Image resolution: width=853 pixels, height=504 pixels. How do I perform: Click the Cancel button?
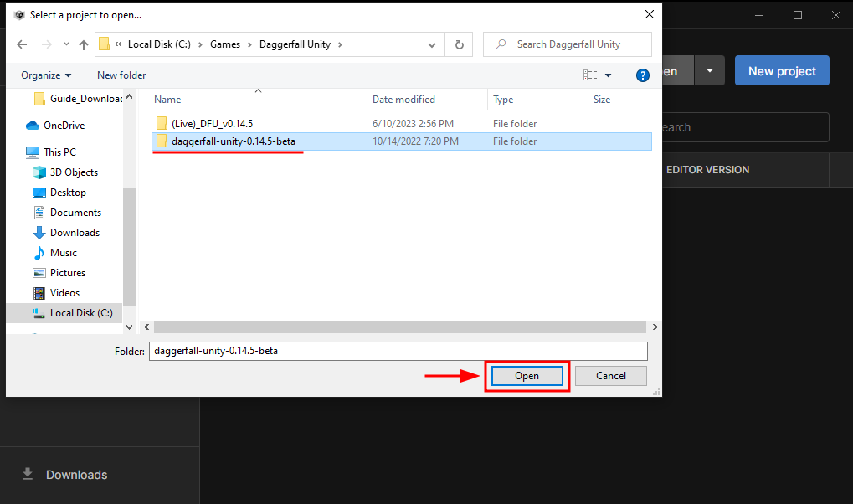point(611,376)
